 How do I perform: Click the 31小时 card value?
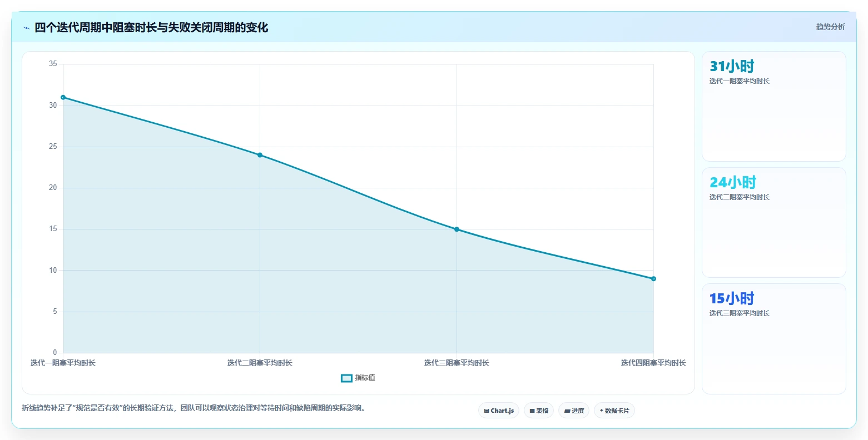point(732,67)
